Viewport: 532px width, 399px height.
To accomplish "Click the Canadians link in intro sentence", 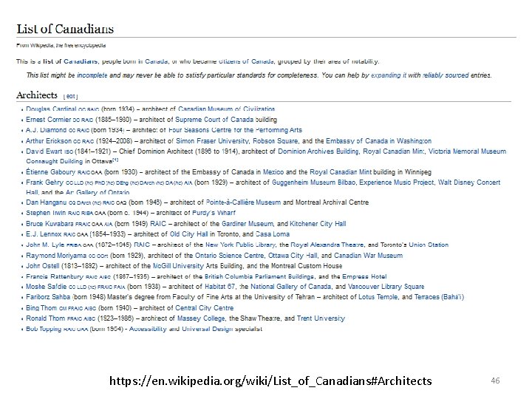I will (81, 61).
